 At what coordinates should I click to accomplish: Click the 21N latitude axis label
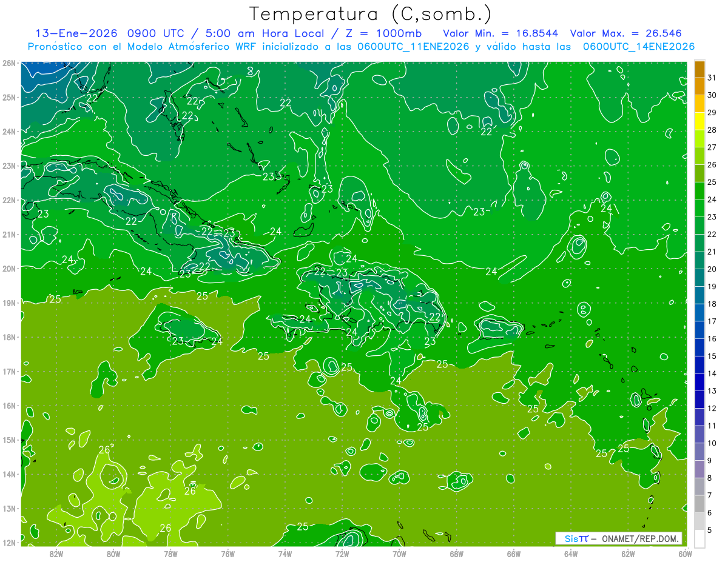(8, 234)
